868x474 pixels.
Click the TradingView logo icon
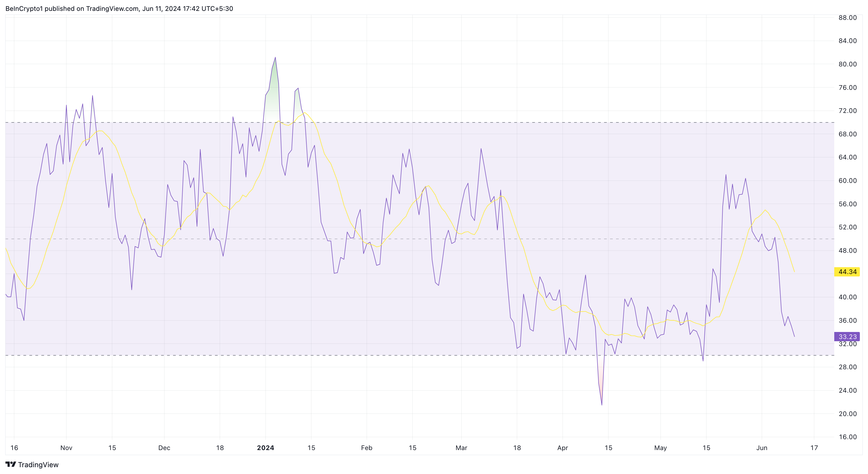(11, 464)
